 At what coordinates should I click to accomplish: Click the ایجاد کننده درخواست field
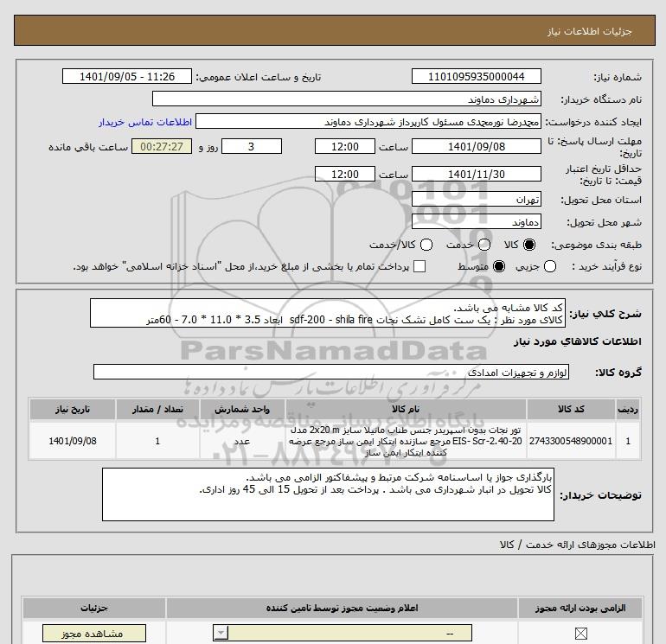(368, 122)
